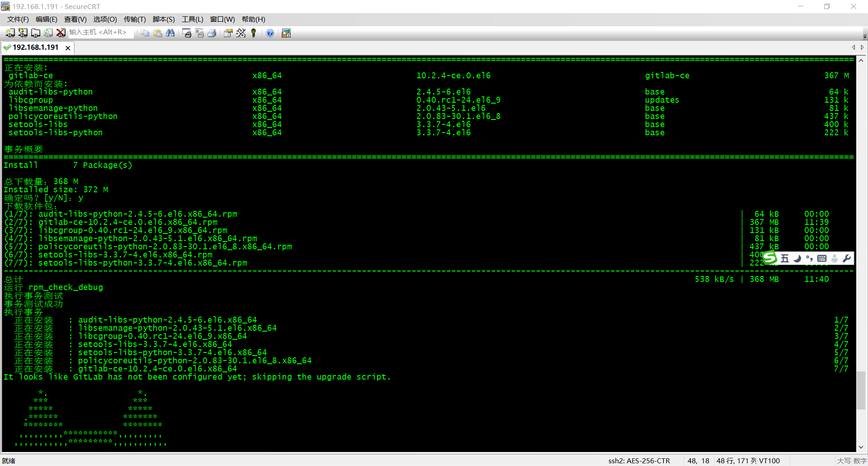Open the 查看(V) menu
This screenshot has width=868, height=466.
tap(75, 19)
